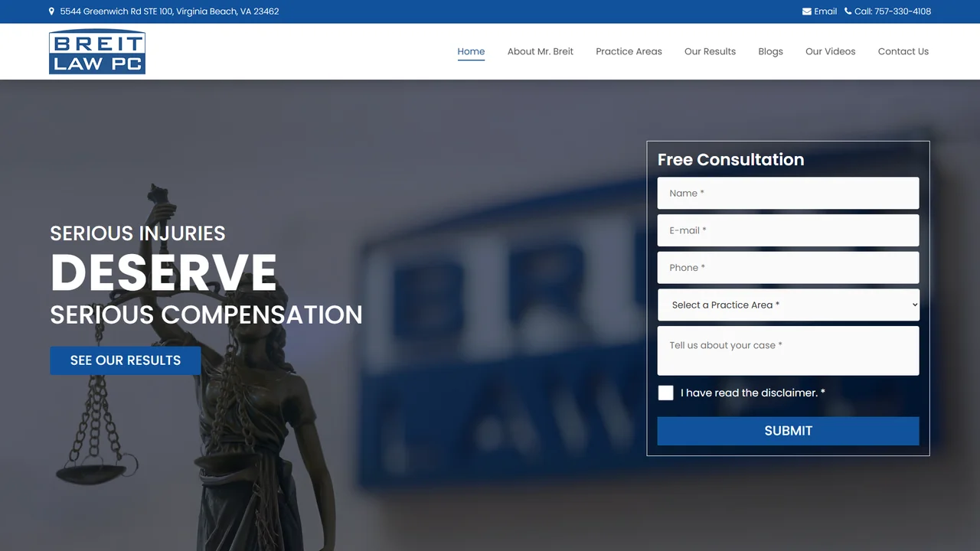Click the Greenwich Rd address text
980x551 pixels.
169,11
